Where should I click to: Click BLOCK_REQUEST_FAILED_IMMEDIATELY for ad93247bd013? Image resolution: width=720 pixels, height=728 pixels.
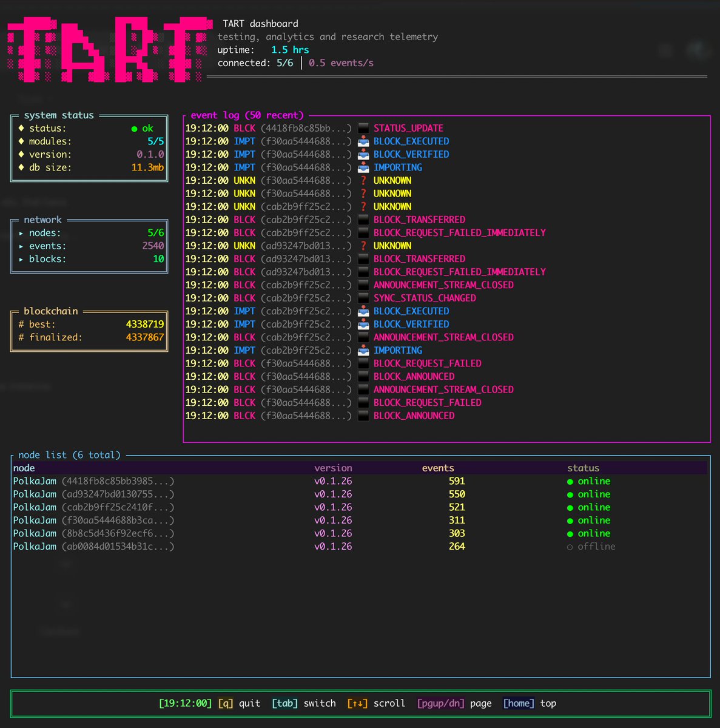[460, 272]
